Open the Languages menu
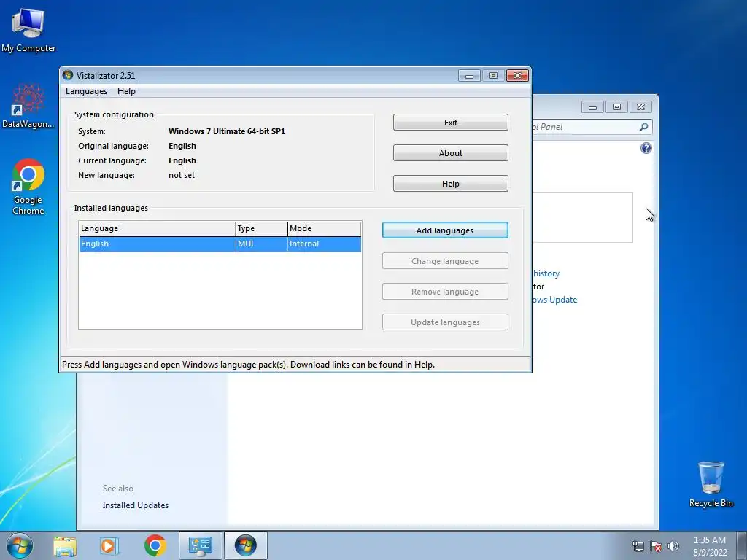 (86, 91)
